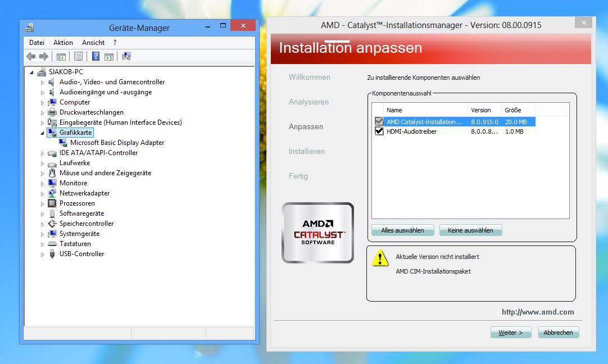Expand the Prozessoren node
The image size is (608, 364).
click(x=42, y=203)
